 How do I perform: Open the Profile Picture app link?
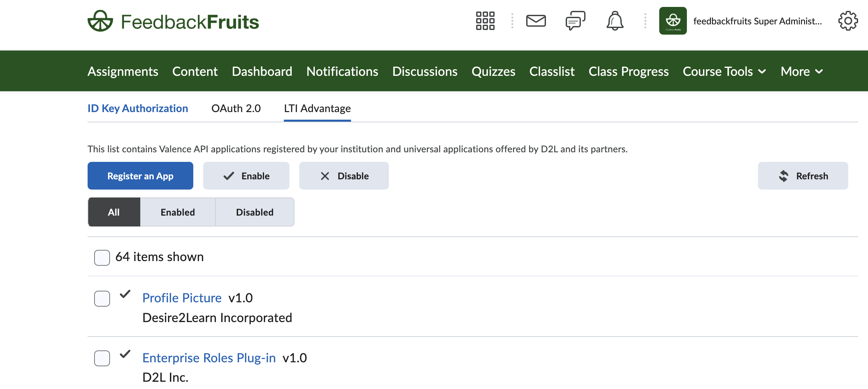[x=182, y=298]
